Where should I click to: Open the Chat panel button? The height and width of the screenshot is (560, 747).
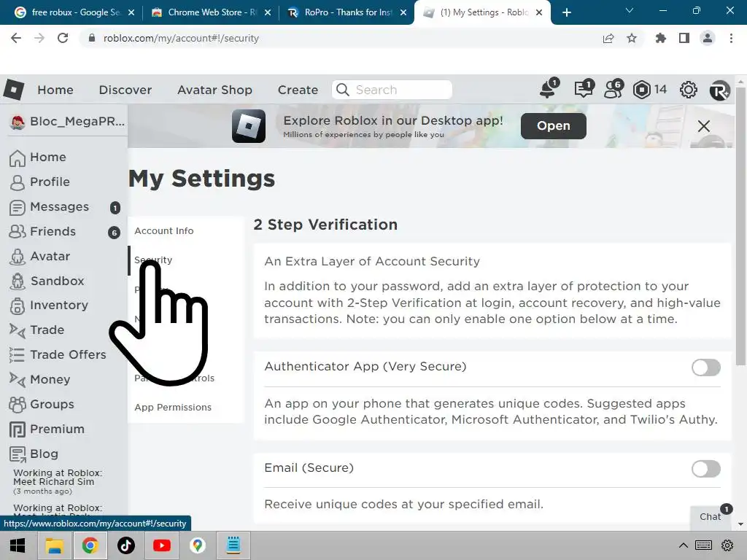coord(710,517)
